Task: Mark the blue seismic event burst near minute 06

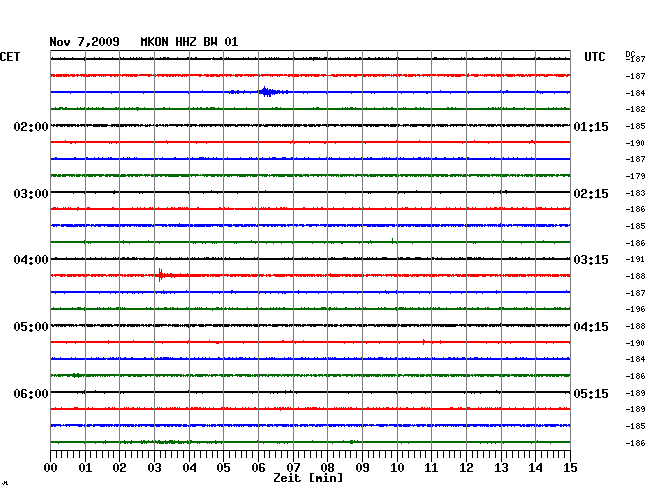Action: [x=267, y=92]
